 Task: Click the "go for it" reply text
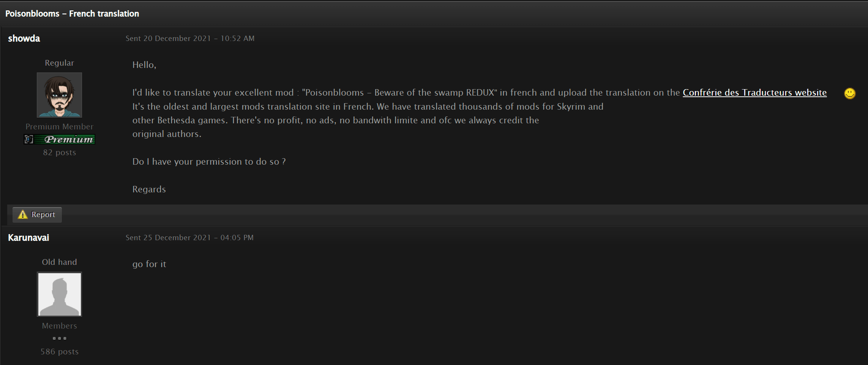pyautogui.click(x=149, y=264)
